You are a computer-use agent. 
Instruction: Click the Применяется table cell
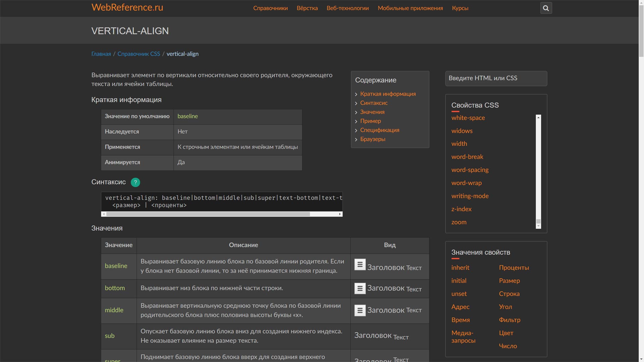pyautogui.click(x=137, y=147)
